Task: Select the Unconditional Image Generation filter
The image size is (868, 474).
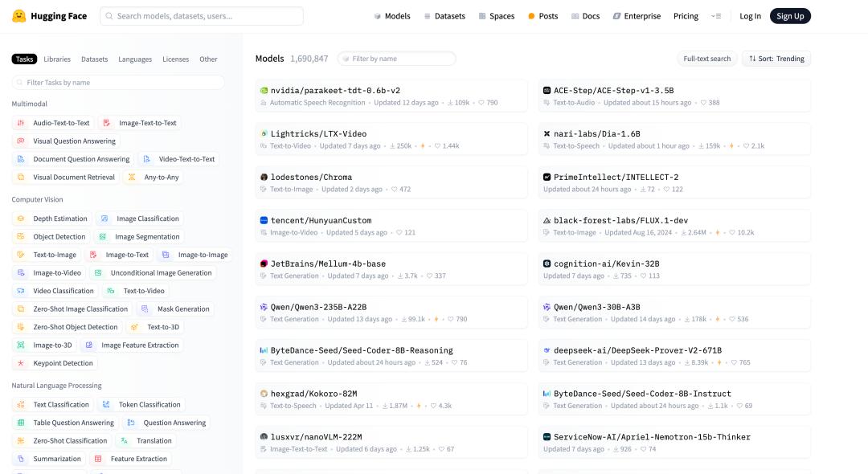Action: tap(153, 273)
